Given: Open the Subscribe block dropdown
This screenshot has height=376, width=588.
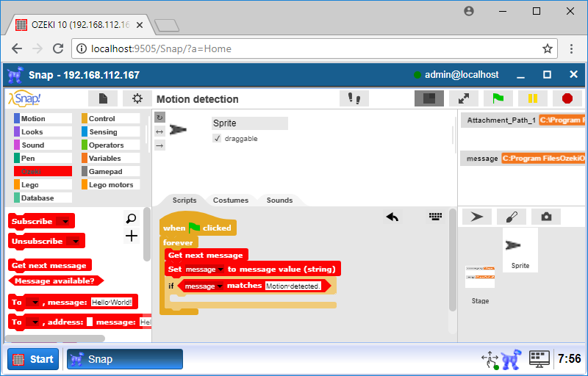Looking at the screenshot, I should coord(65,222).
